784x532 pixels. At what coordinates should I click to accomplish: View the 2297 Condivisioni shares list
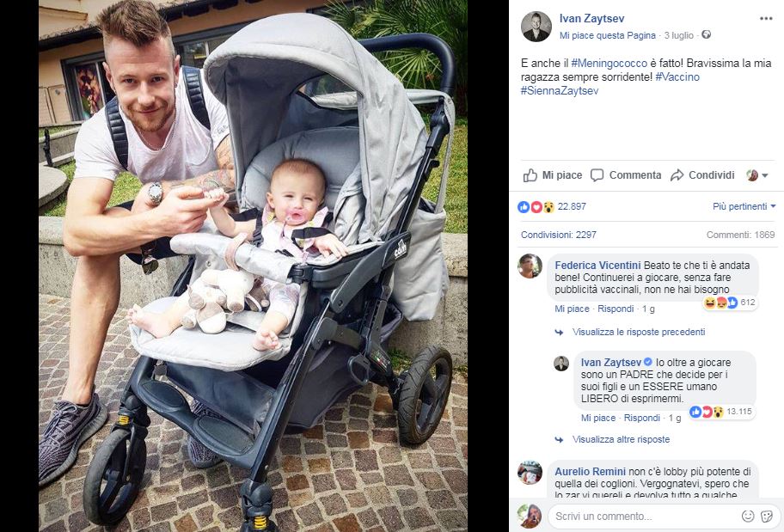[x=559, y=235]
